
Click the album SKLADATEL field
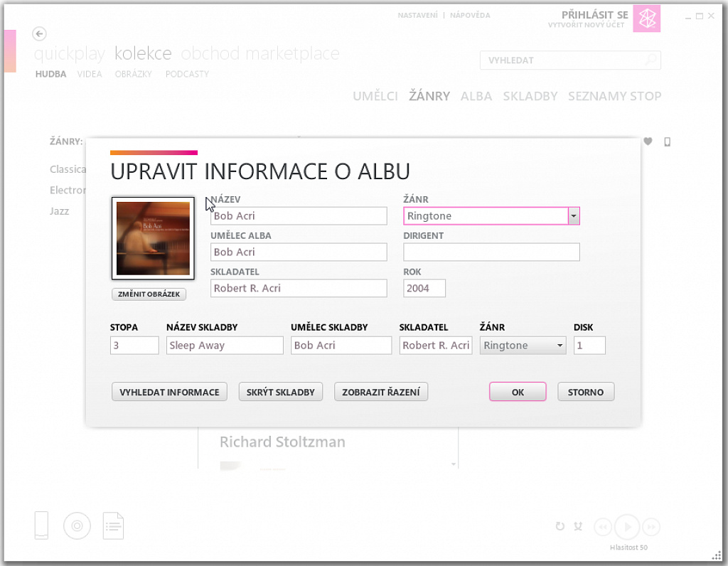[x=299, y=289]
